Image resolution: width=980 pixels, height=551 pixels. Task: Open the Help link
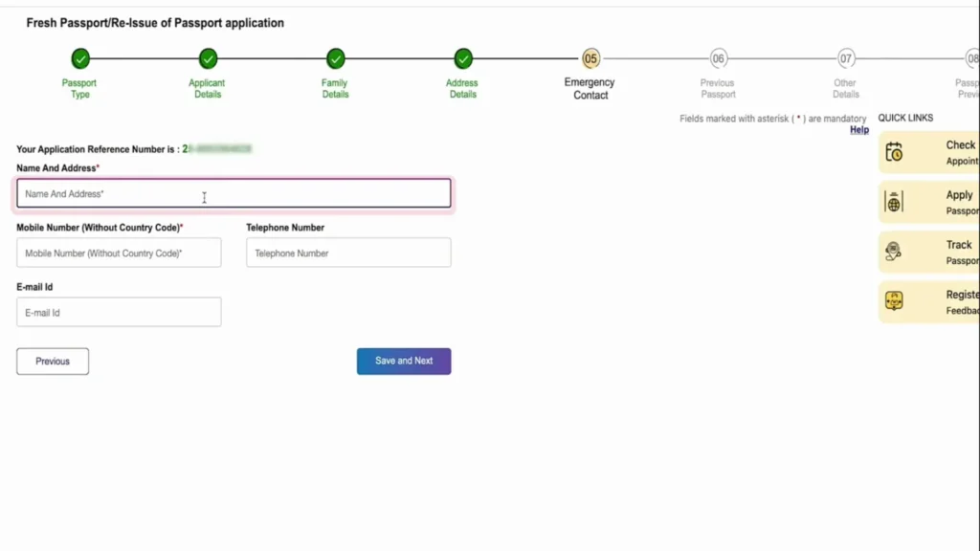[859, 130]
